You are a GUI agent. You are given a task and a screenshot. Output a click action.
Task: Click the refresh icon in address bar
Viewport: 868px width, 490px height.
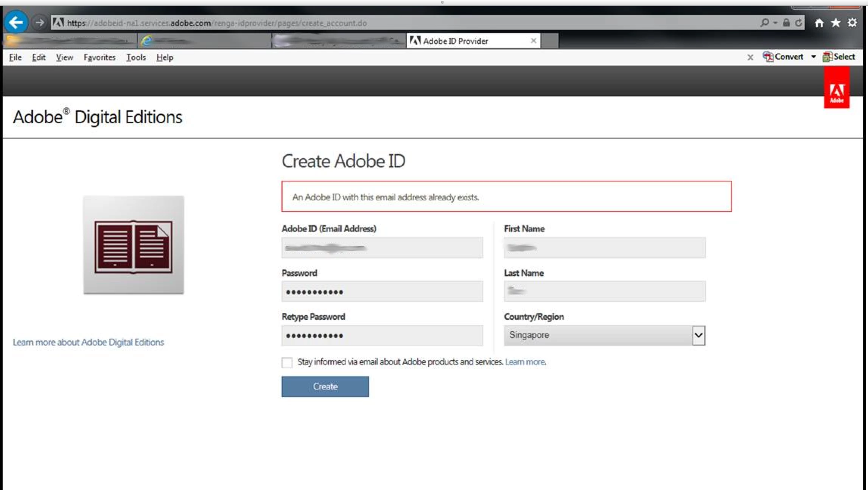[x=798, y=23]
